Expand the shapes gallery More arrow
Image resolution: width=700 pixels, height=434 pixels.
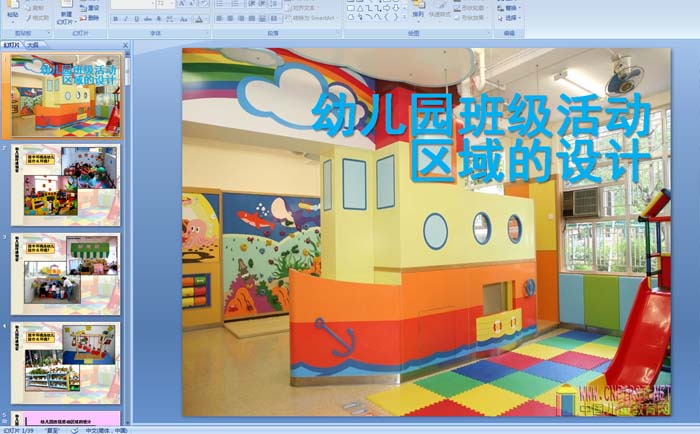(404, 17)
